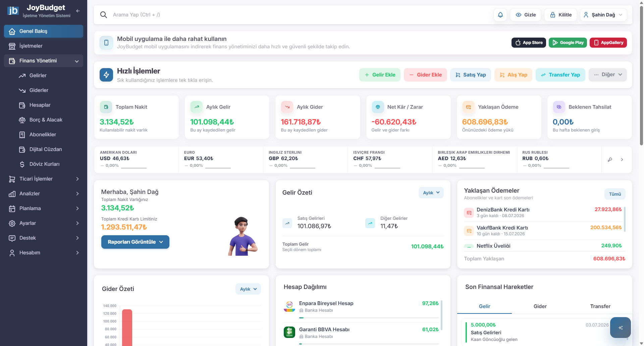Click Transfer Yap button
This screenshot has width=644, height=346.
560,75
